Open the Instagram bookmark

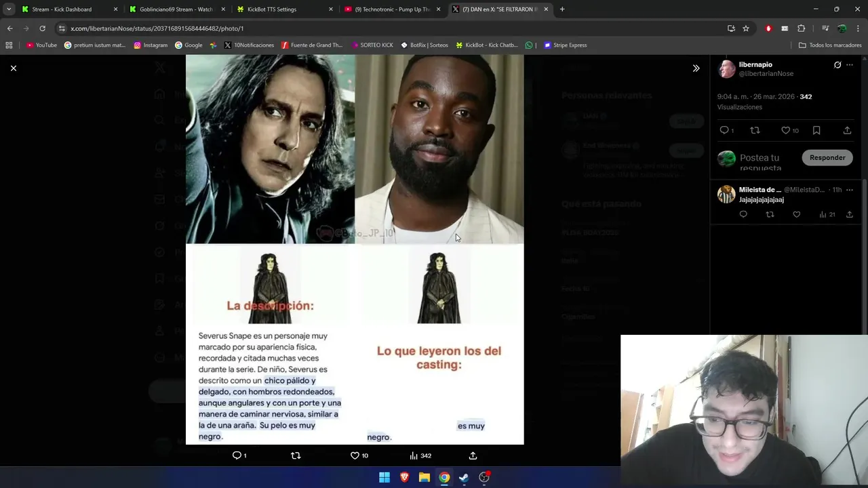[151, 45]
